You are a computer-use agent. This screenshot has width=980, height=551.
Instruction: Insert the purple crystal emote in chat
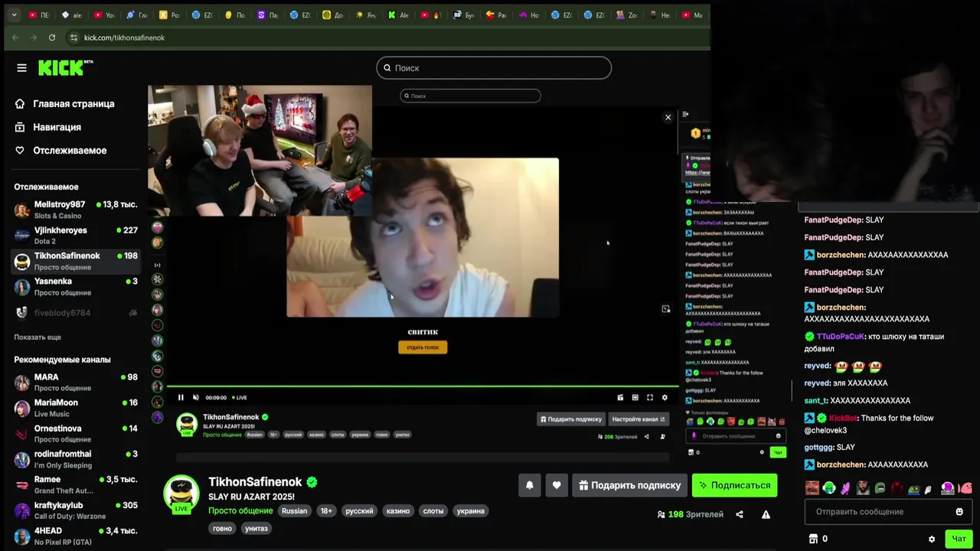click(x=846, y=488)
